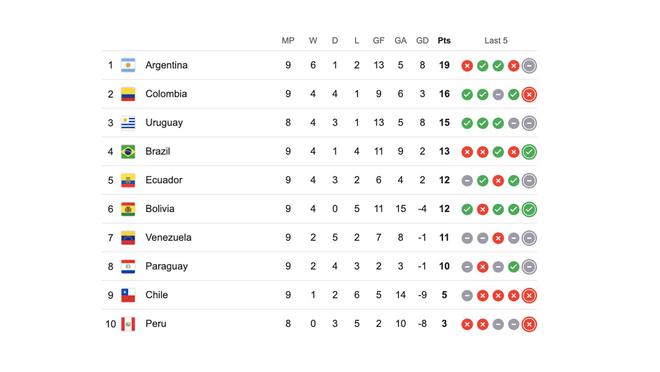Select Chile's circled latest loss icon
This screenshot has height=372, width=660.
pyautogui.click(x=529, y=295)
